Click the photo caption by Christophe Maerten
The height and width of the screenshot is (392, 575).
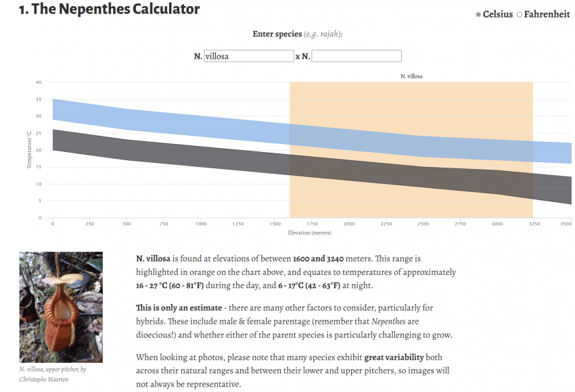pos(53,374)
